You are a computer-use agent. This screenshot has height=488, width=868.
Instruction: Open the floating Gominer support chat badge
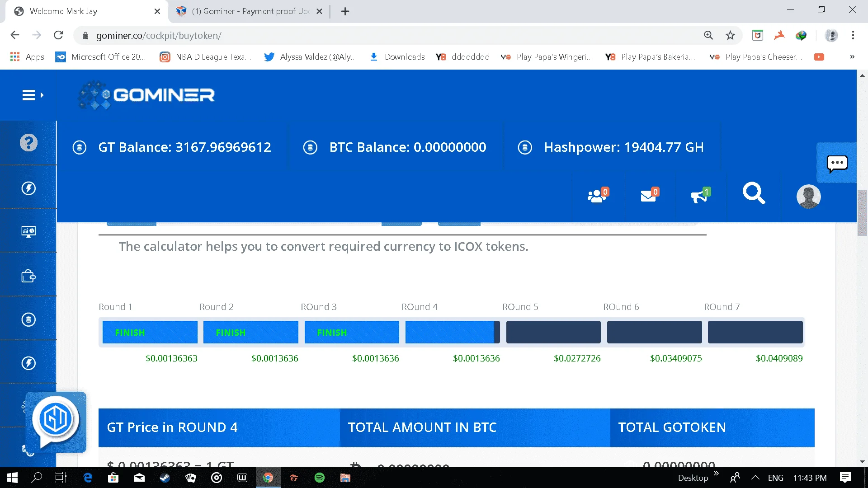tap(56, 422)
